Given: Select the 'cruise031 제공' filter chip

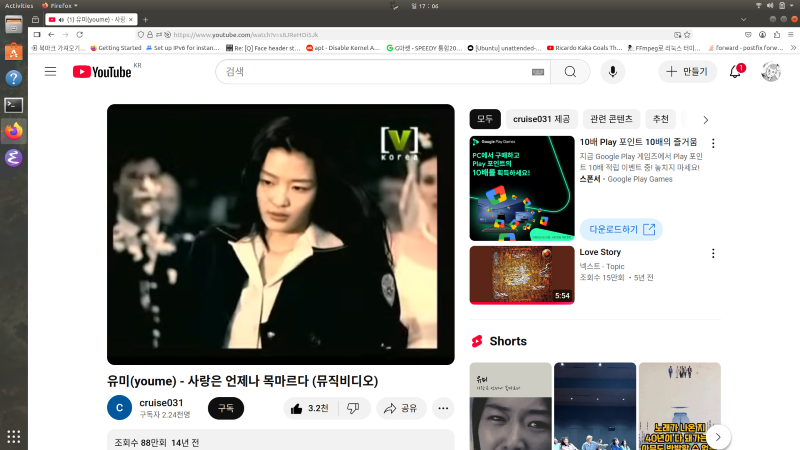Looking at the screenshot, I should click(x=542, y=119).
